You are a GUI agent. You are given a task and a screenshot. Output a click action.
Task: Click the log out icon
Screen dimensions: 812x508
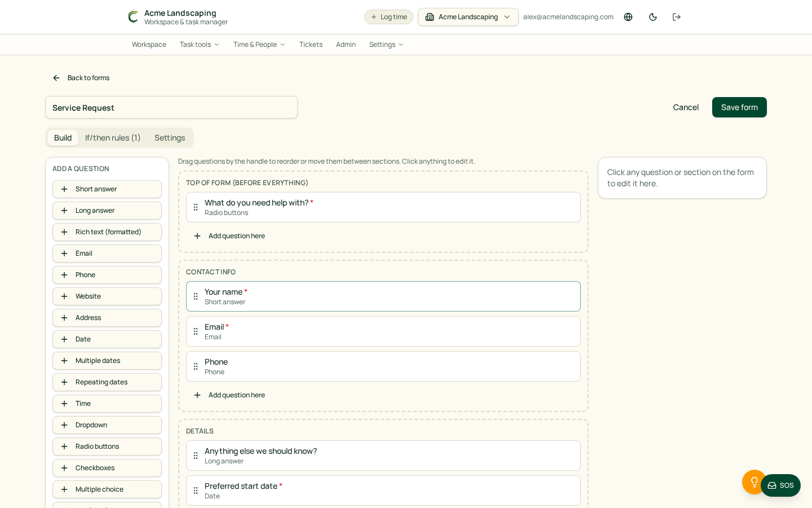click(677, 17)
